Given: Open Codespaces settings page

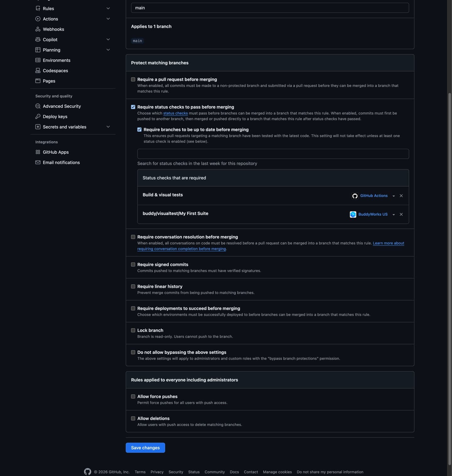Looking at the screenshot, I should (55, 71).
